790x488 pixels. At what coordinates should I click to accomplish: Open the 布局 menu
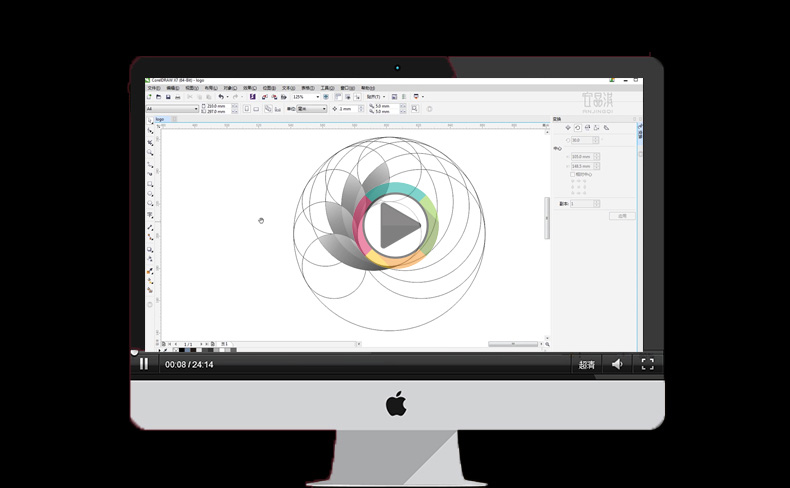pos(211,88)
